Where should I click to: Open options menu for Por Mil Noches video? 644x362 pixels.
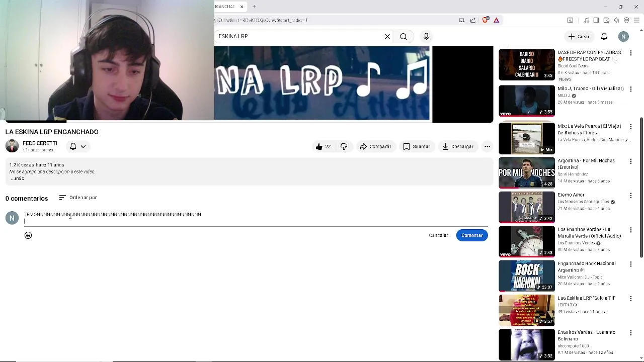coord(631,161)
